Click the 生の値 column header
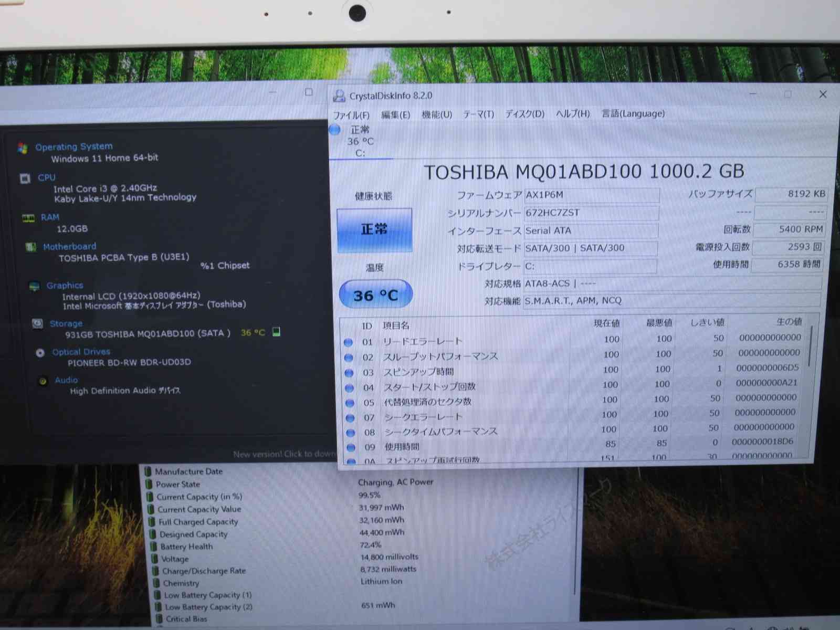Screen dimensions: 840x630 pyautogui.click(x=789, y=321)
